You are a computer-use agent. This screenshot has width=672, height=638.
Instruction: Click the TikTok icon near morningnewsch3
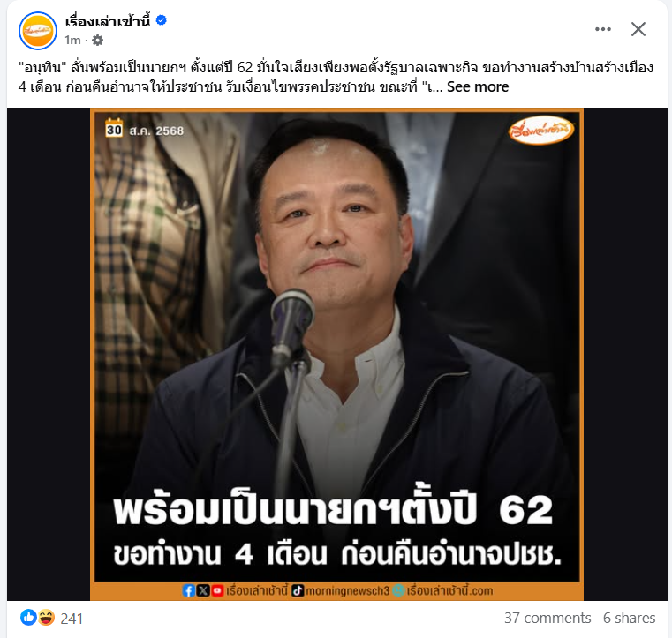click(x=298, y=591)
